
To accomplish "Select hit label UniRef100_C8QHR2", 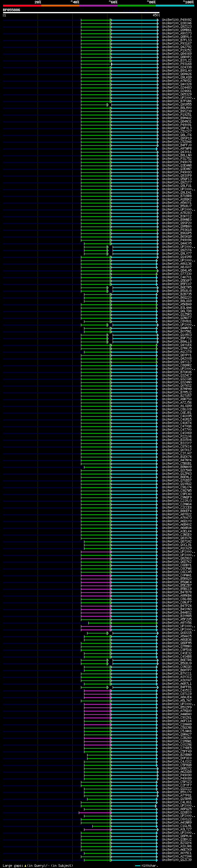I will click(x=177, y=365).
